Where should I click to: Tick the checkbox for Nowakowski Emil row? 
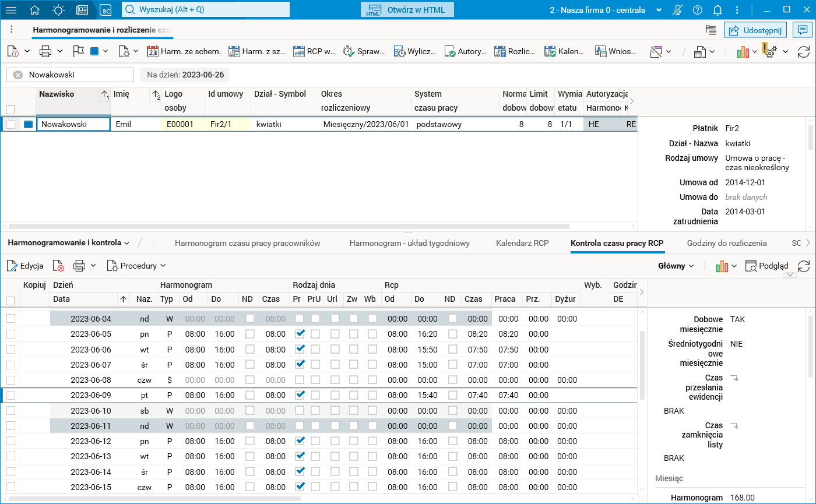[x=10, y=124]
